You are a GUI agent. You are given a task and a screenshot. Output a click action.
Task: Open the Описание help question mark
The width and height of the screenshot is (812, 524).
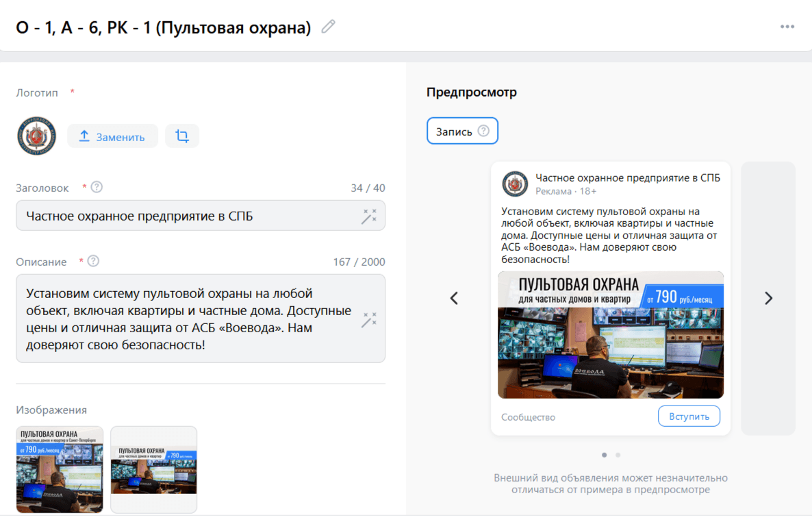[x=93, y=261]
